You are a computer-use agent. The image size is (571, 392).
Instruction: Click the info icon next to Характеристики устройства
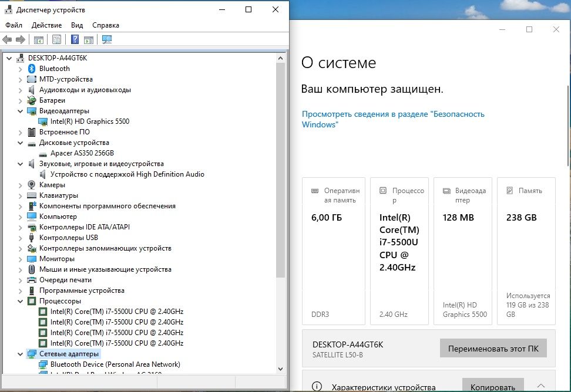(317, 387)
